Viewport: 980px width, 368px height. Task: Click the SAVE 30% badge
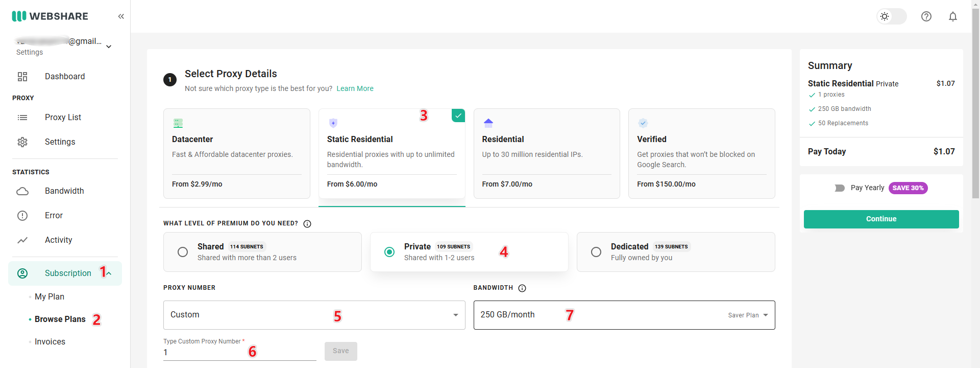tap(908, 188)
